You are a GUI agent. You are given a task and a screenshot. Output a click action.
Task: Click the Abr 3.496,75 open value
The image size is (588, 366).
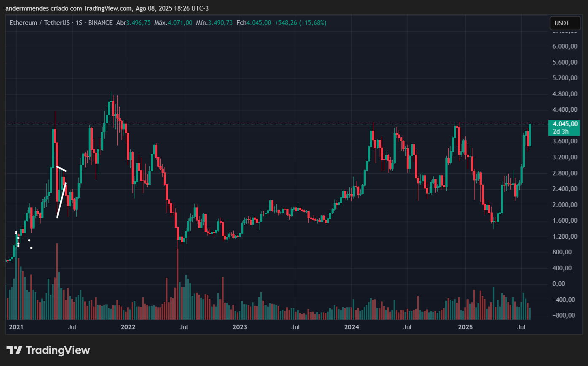(x=133, y=23)
